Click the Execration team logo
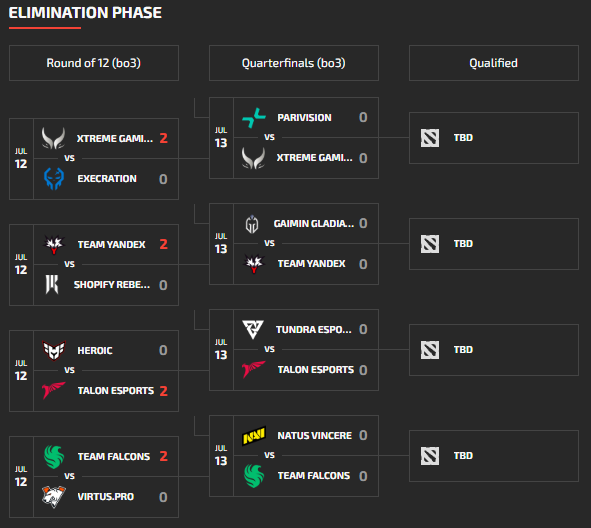591x528 pixels. 54,179
